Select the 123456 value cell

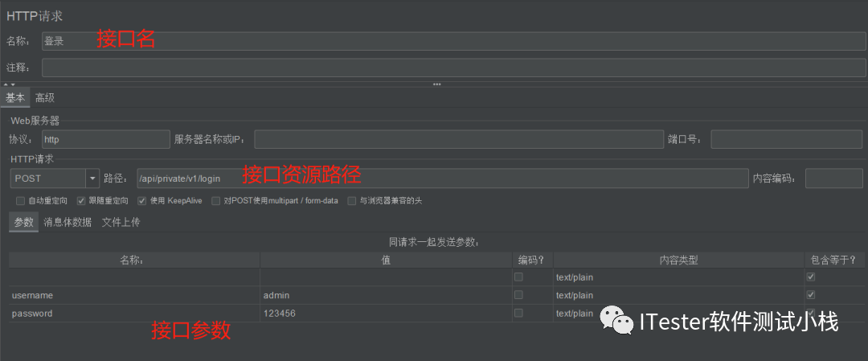[387, 314]
